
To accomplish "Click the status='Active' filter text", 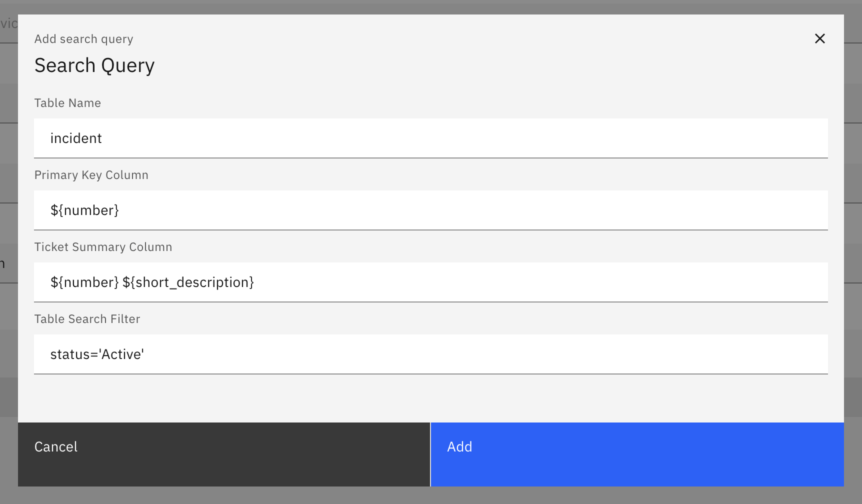I will pos(97,354).
